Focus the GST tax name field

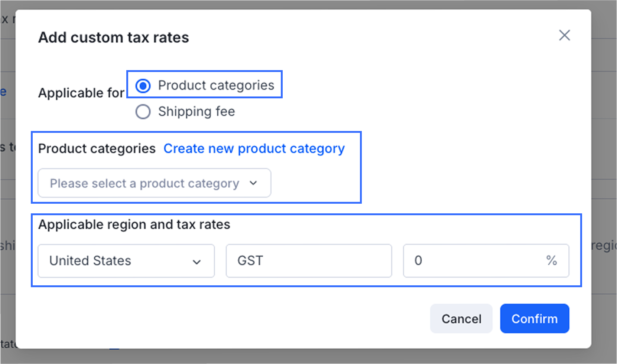point(309,260)
